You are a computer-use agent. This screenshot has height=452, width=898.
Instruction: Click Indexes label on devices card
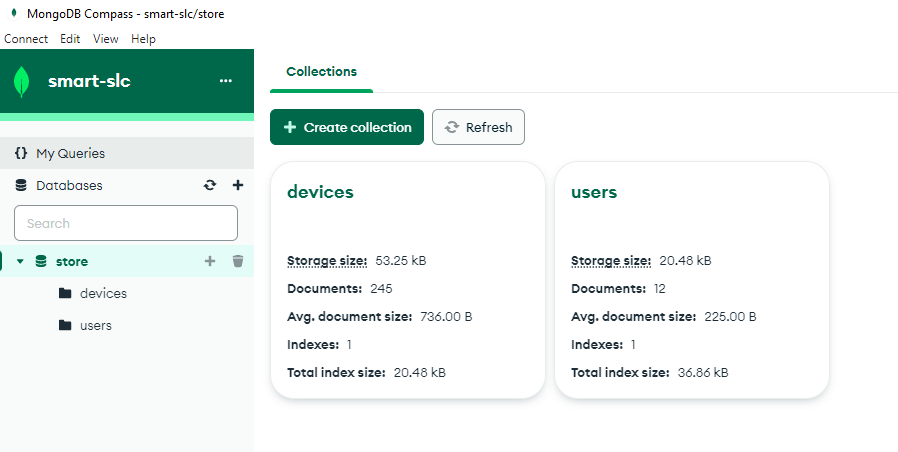point(313,344)
